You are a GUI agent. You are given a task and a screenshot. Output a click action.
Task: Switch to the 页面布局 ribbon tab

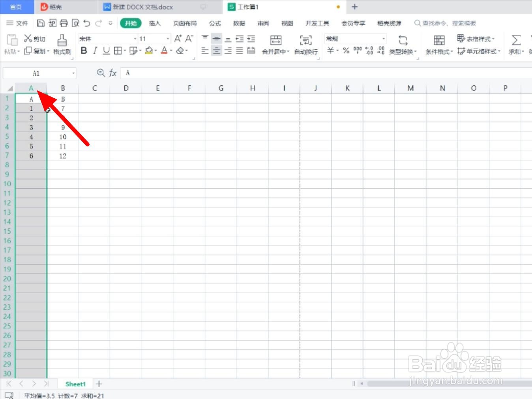(x=185, y=23)
